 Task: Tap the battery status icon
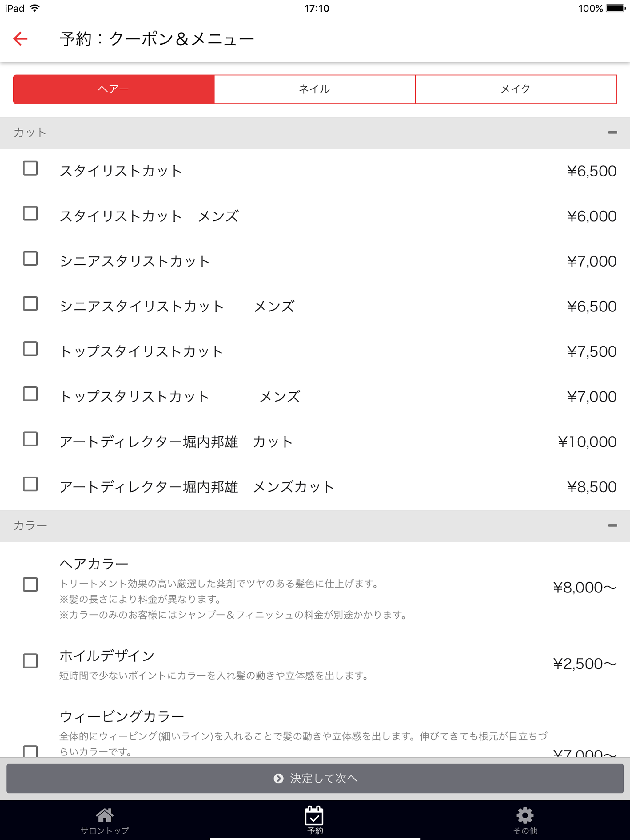(x=615, y=8)
